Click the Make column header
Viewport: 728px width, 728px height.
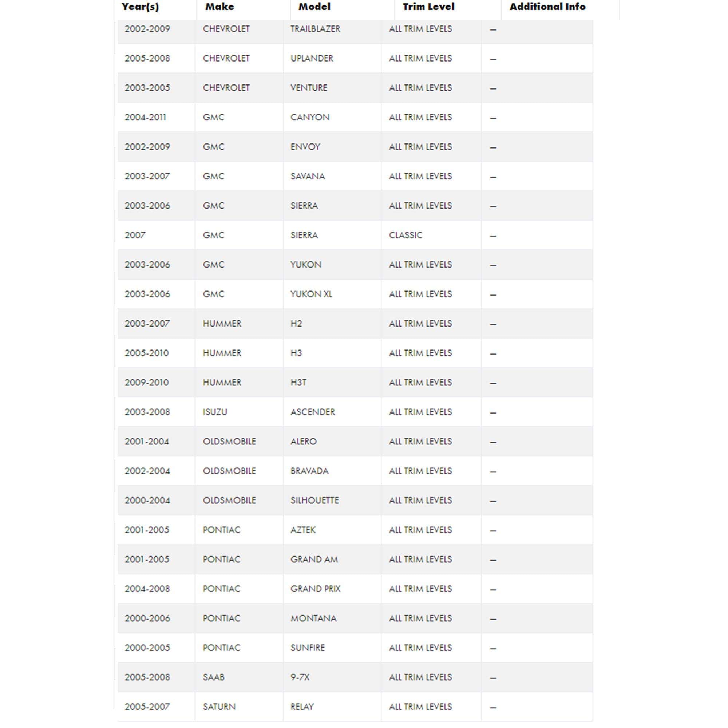click(x=220, y=7)
